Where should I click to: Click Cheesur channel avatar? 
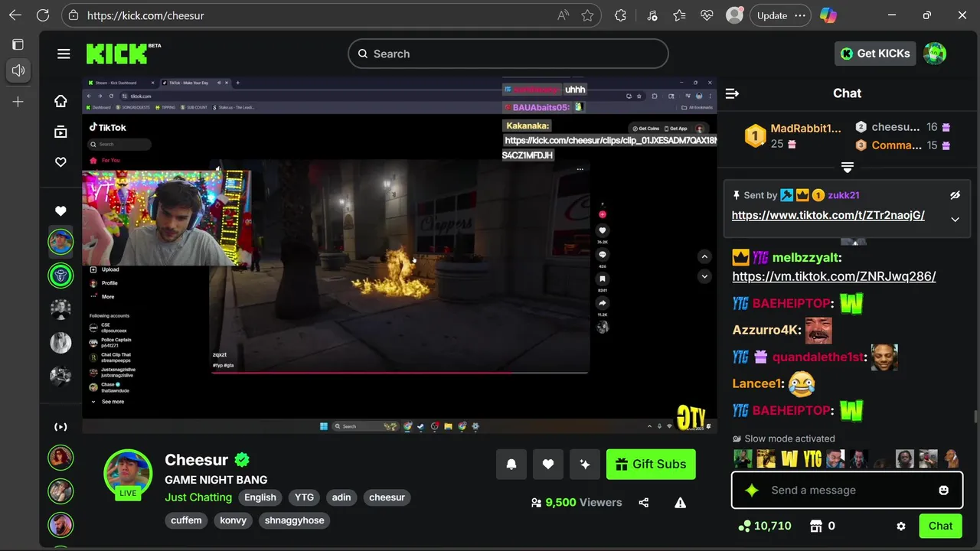pyautogui.click(x=128, y=474)
